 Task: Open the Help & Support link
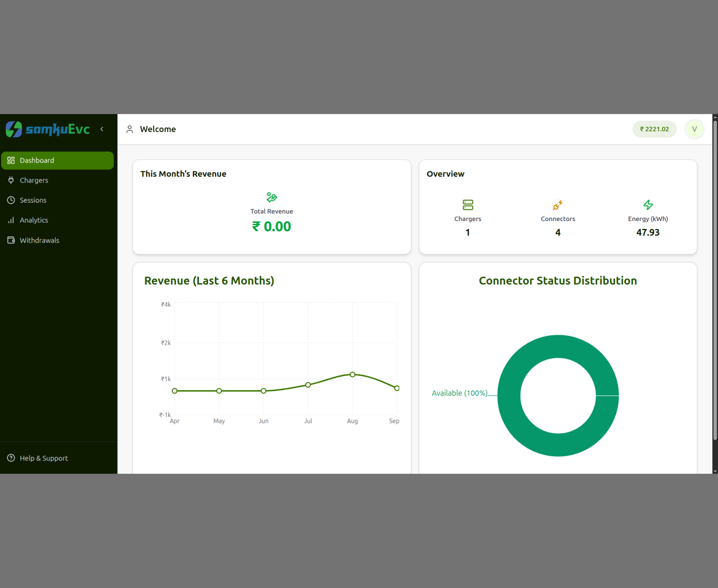[43, 458]
